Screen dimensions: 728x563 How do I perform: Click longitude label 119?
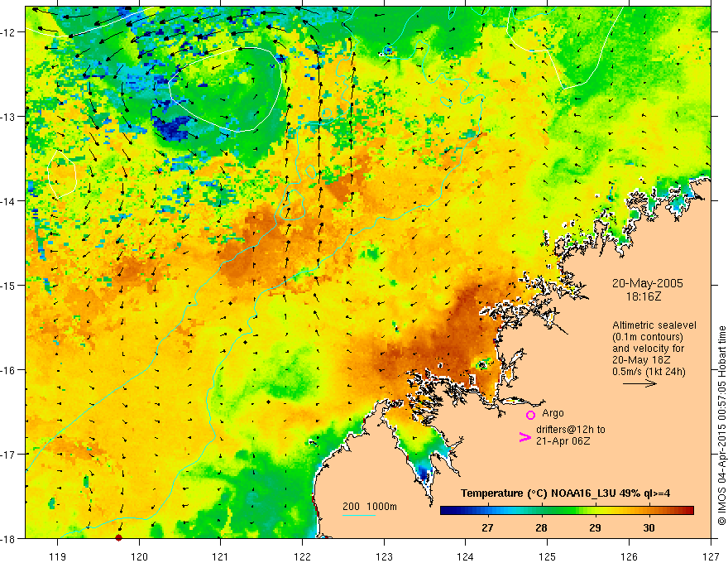(x=58, y=556)
